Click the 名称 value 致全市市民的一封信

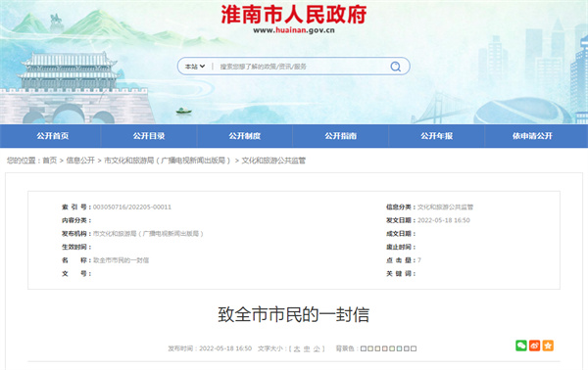[121, 260]
